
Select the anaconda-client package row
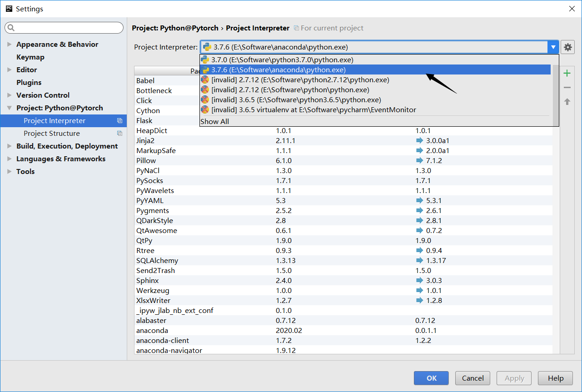coord(343,340)
